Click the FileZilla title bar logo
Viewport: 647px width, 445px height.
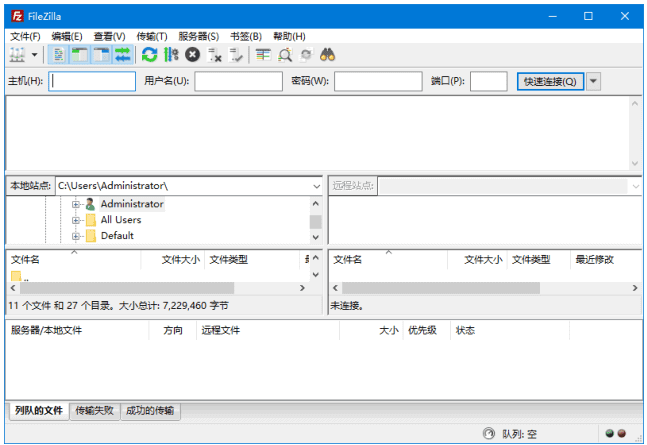click(17, 17)
